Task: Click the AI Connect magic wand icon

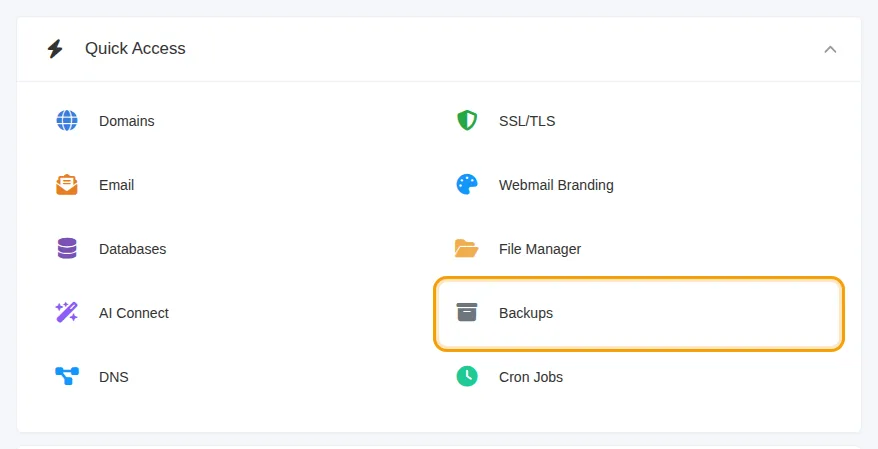Action: tap(67, 312)
